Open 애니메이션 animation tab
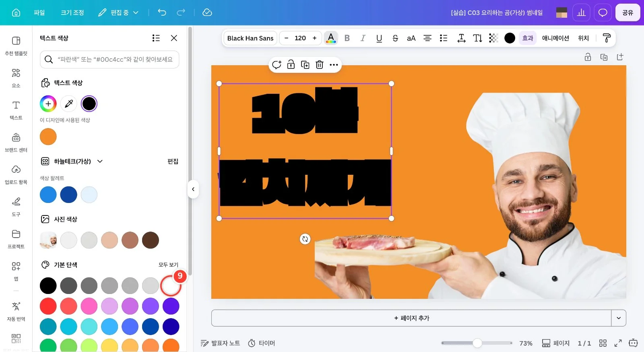 (x=555, y=38)
